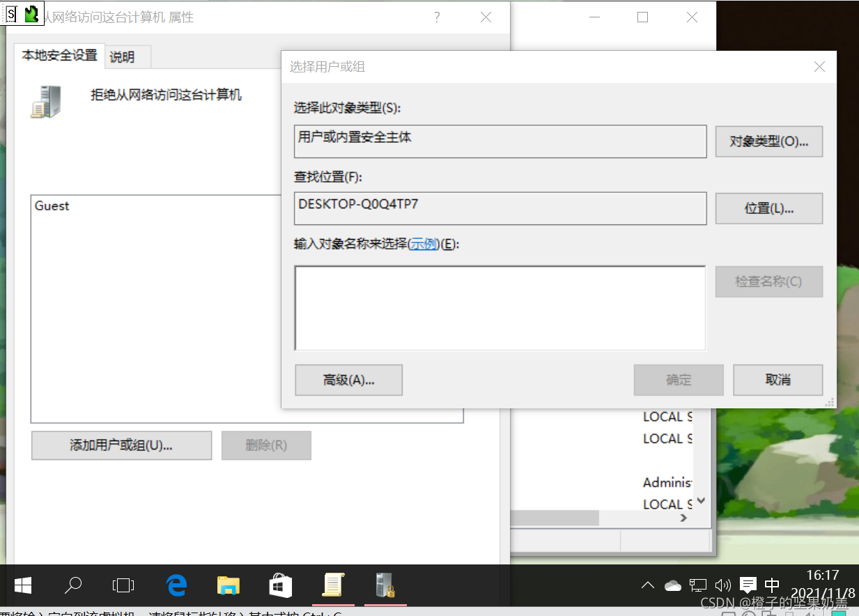Click the server icon beside policy name
Image resolution: width=859 pixels, height=616 pixels.
click(x=47, y=101)
